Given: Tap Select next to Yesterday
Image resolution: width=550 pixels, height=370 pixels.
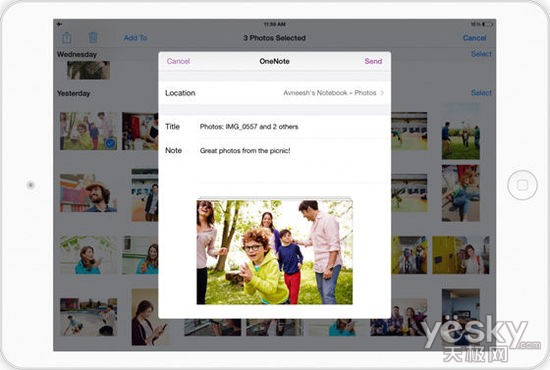Looking at the screenshot, I should 481,93.
